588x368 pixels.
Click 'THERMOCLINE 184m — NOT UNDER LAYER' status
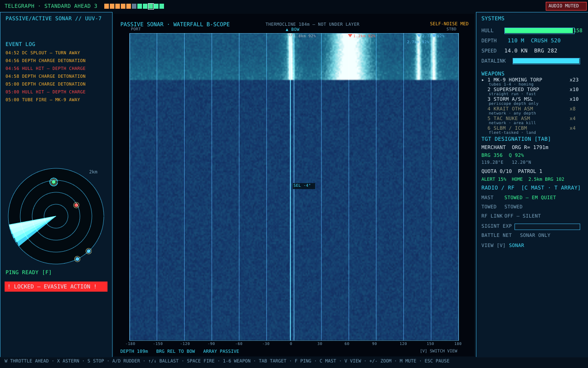[312, 24]
